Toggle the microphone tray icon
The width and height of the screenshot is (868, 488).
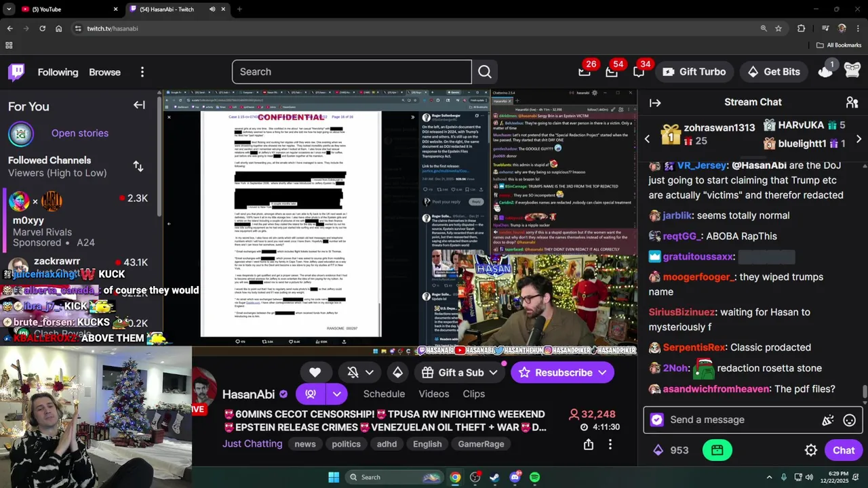pos(783,477)
